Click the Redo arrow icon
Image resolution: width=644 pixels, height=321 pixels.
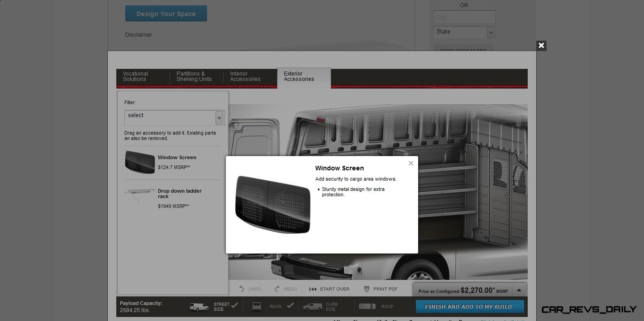coord(277,289)
